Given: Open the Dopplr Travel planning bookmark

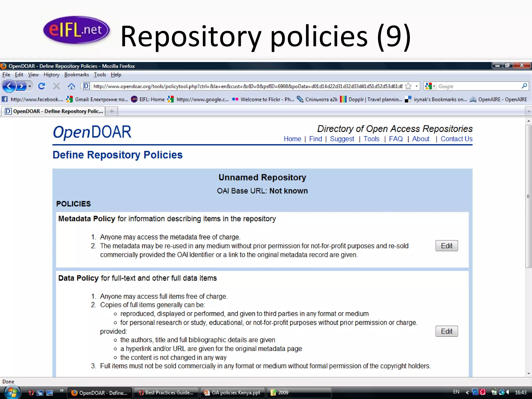Looking at the screenshot, I should point(371,99).
